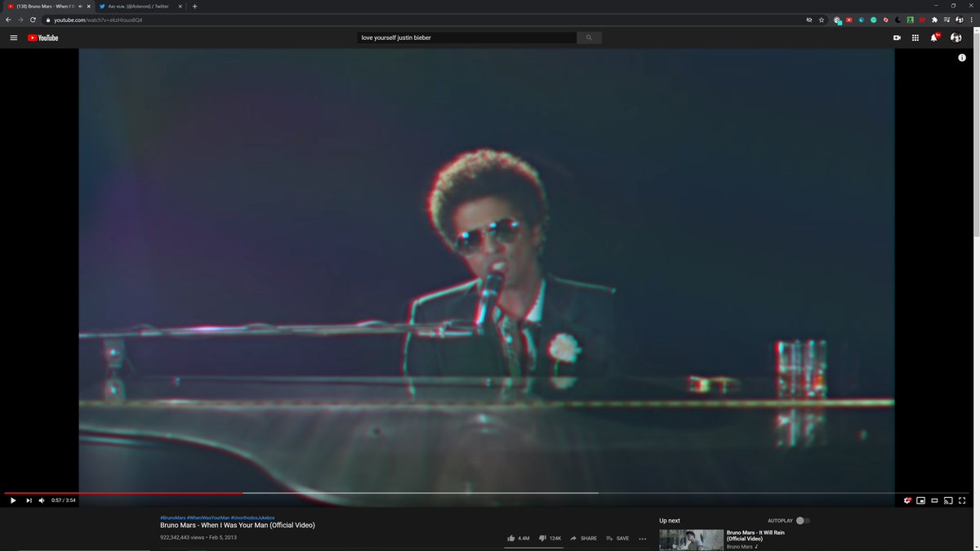
Task: Enable Miniplayer mode
Action: pyautogui.click(x=920, y=500)
